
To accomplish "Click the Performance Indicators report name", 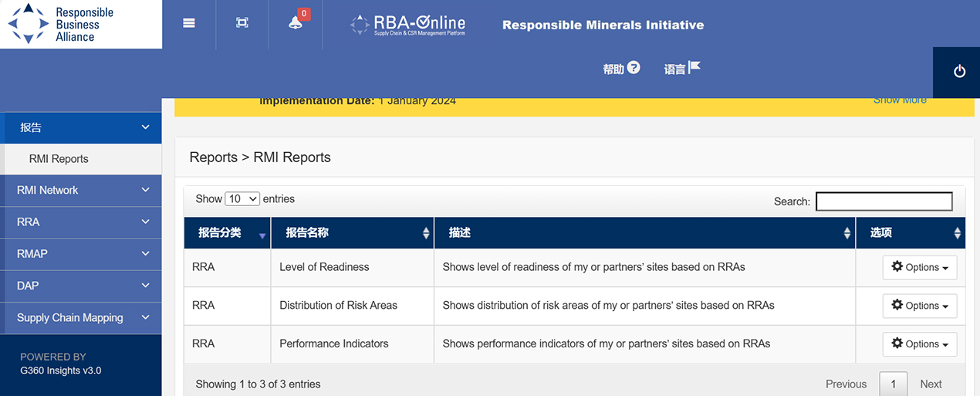I will click(334, 344).
